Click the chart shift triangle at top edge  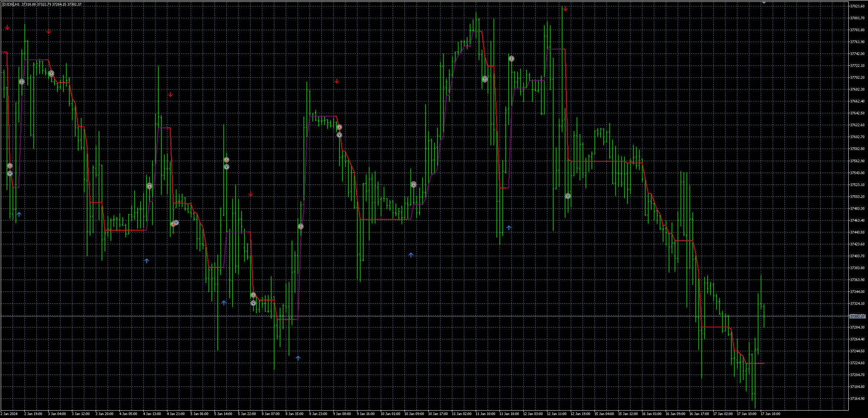click(764, 3)
